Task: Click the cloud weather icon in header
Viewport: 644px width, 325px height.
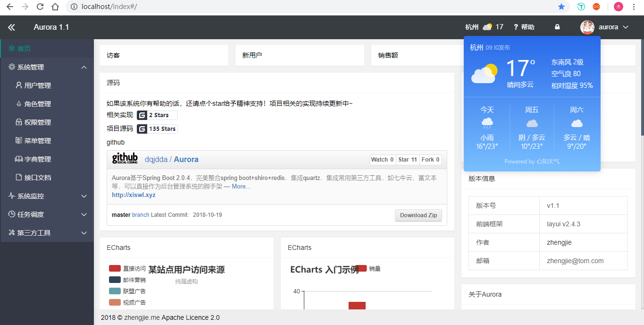Action: pyautogui.click(x=487, y=27)
